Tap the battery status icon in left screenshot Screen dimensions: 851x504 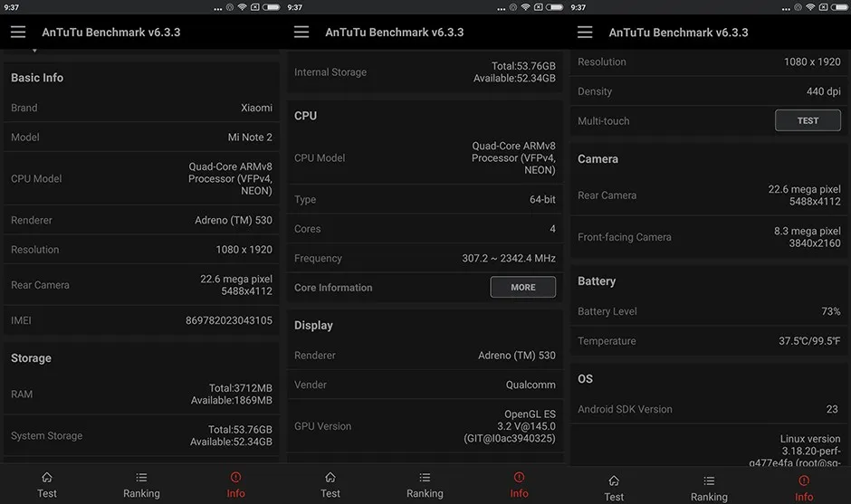[271, 7]
